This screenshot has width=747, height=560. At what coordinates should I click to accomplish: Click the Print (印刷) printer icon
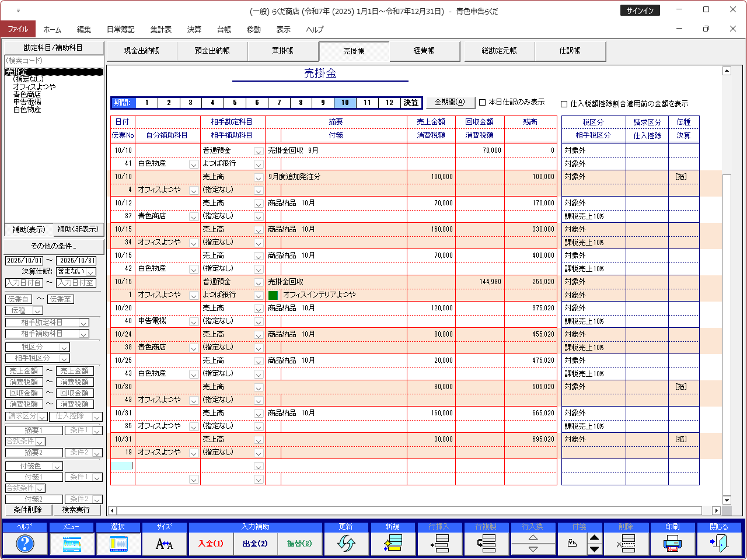click(x=672, y=544)
